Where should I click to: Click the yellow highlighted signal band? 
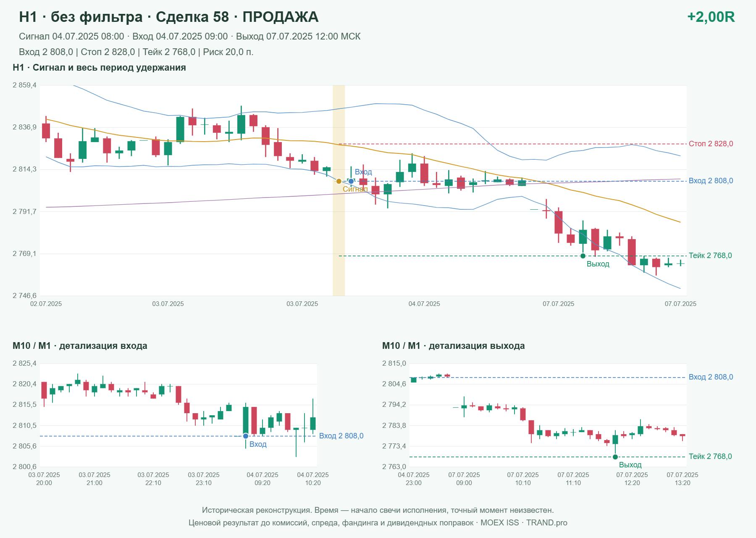point(339,190)
